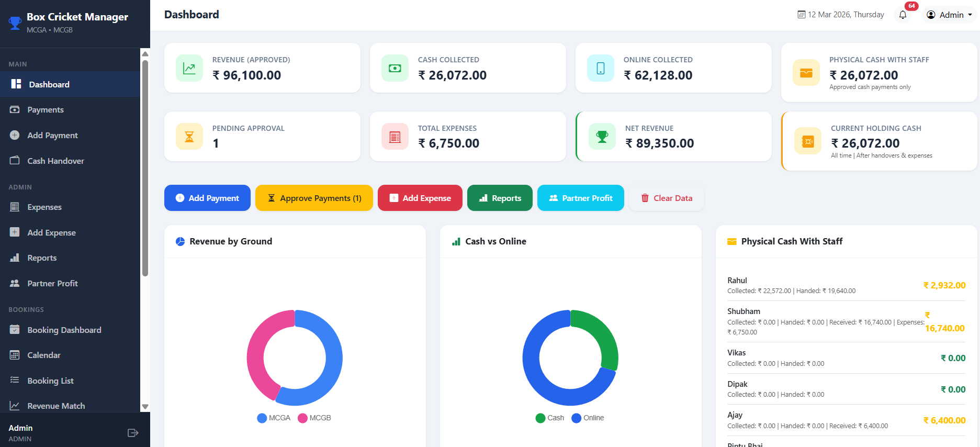Select the Calendar icon under Bookings

click(x=15, y=355)
